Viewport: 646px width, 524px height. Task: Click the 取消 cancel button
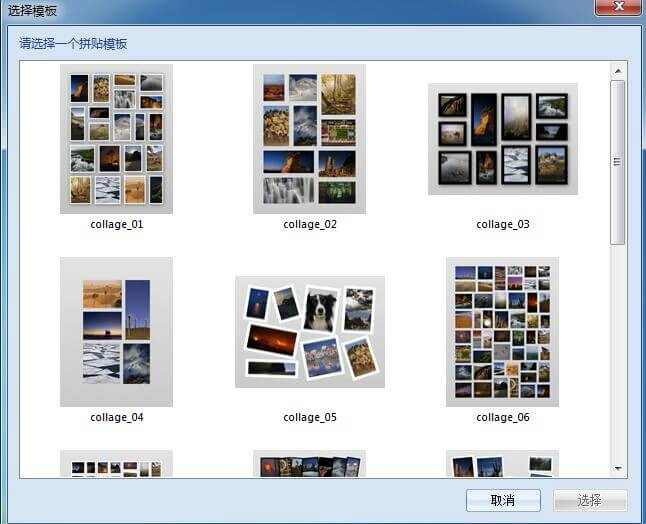tap(503, 500)
